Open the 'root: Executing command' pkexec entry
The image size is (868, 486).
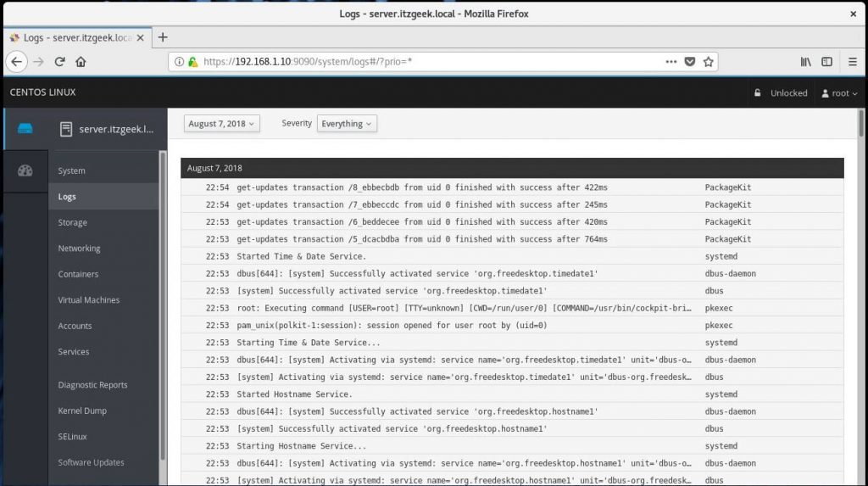(x=512, y=308)
